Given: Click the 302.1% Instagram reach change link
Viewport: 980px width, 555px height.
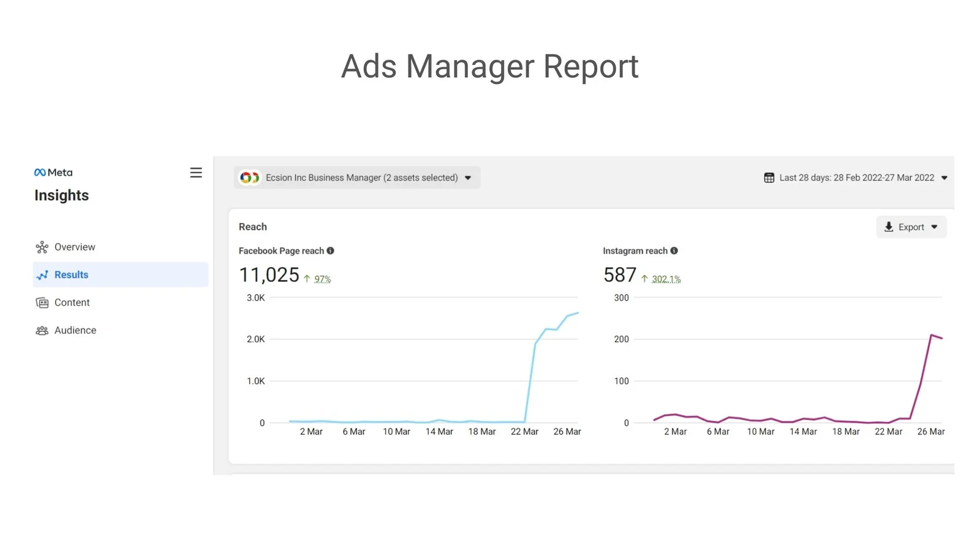Looking at the screenshot, I should pyautogui.click(x=666, y=279).
